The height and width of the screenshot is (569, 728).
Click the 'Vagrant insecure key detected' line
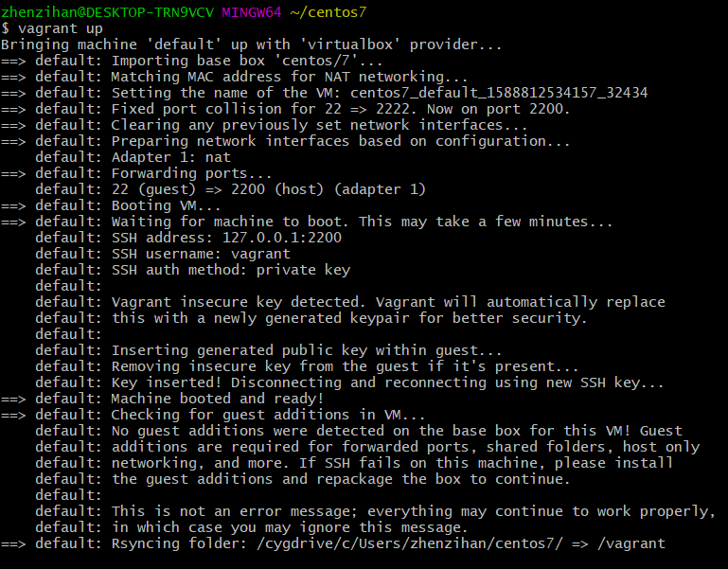(x=350, y=302)
